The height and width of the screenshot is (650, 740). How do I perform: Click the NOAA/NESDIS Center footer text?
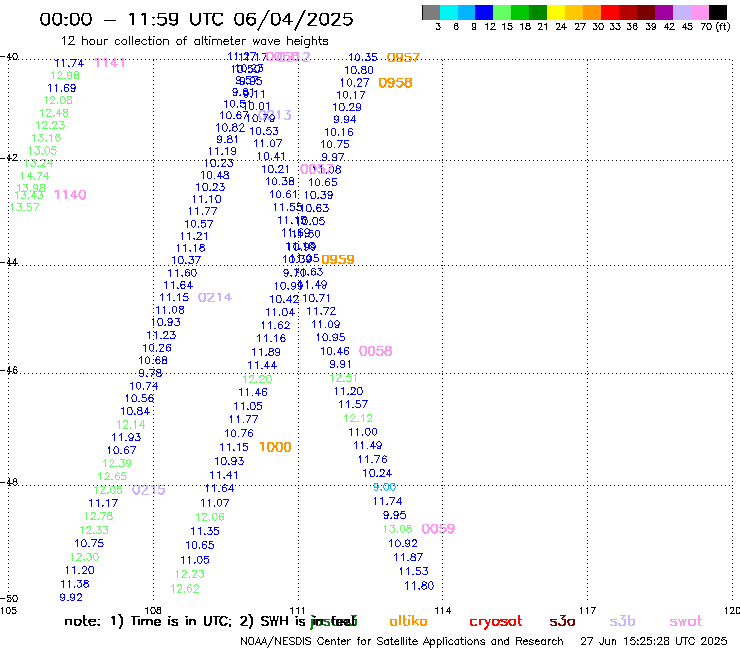tap(402, 641)
